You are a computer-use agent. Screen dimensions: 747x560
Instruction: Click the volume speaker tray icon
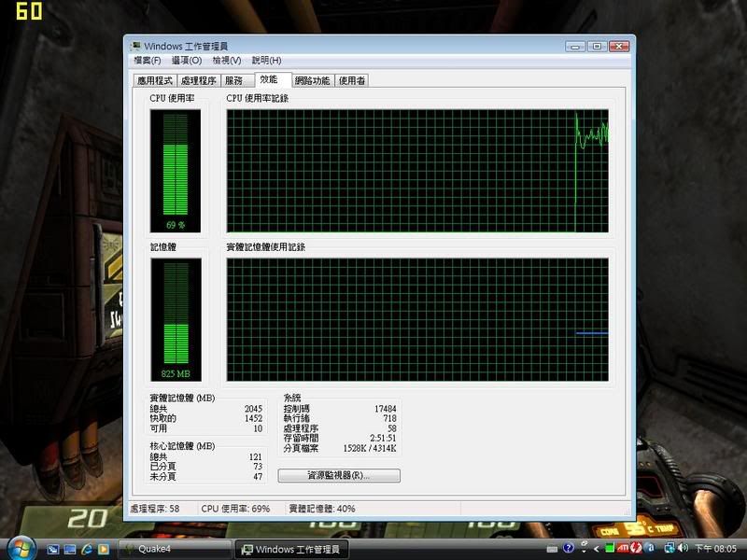[x=682, y=549]
